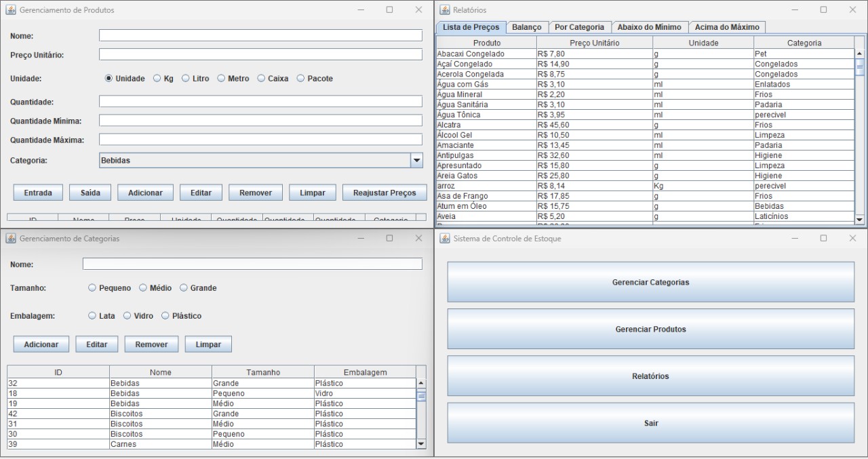Screen dimensions: 868x459
Task: Click the up arrow of categories table scrollbar
Action: pos(421,384)
